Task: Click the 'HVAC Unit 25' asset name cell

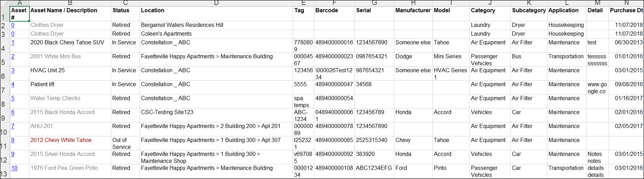Action: [x=48, y=71]
